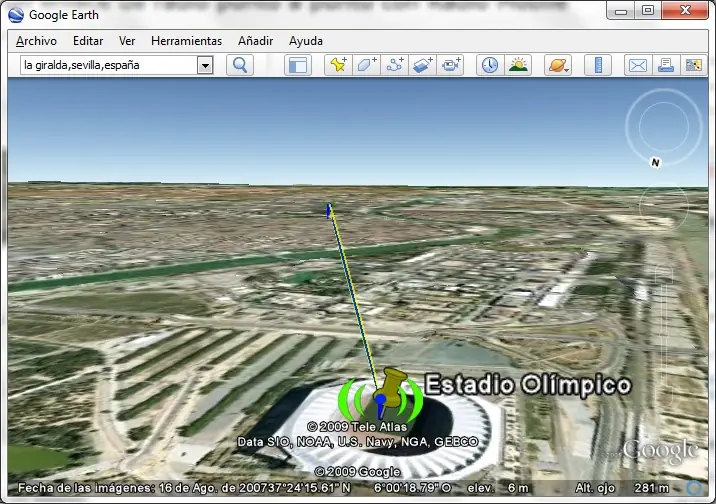This screenshot has width=716, height=504.
Task: Send by email envelope icon
Action: (637, 65)
